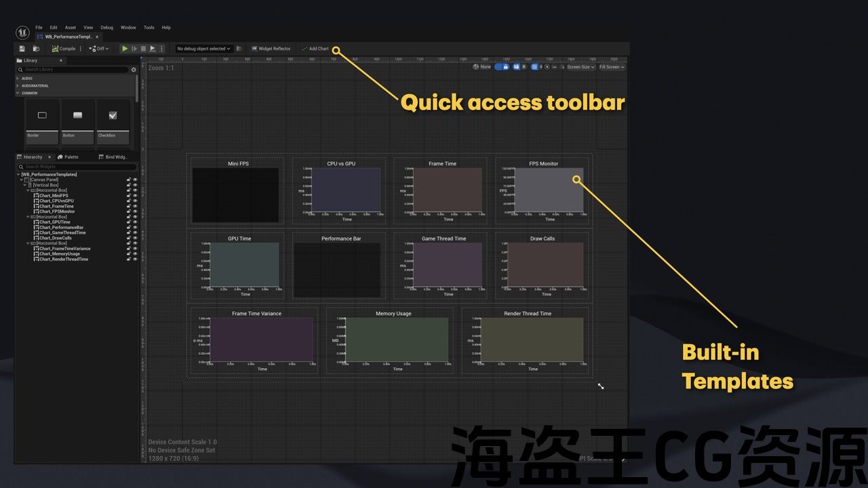Toggle visibility eye for Chart_MiniFPS
The height and width of the screenshot is (488, 868).
135,196
